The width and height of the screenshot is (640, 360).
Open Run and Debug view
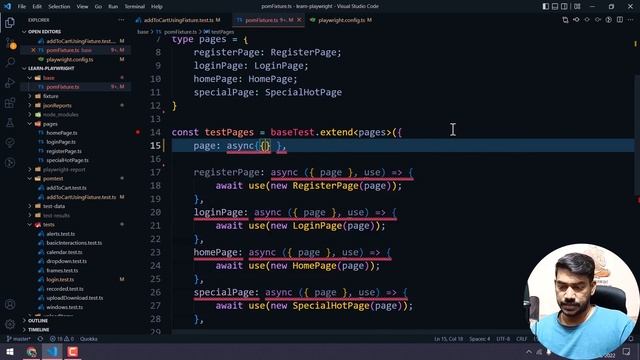(10, 82)
